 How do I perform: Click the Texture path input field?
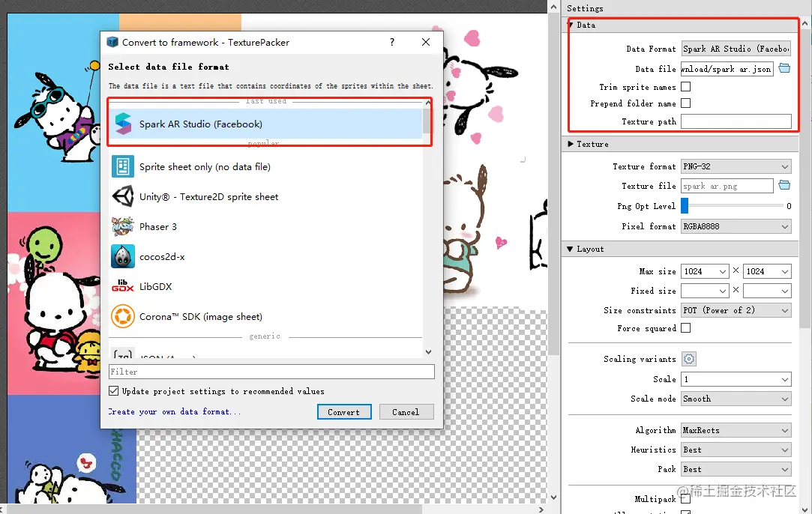tap(736, 121)
